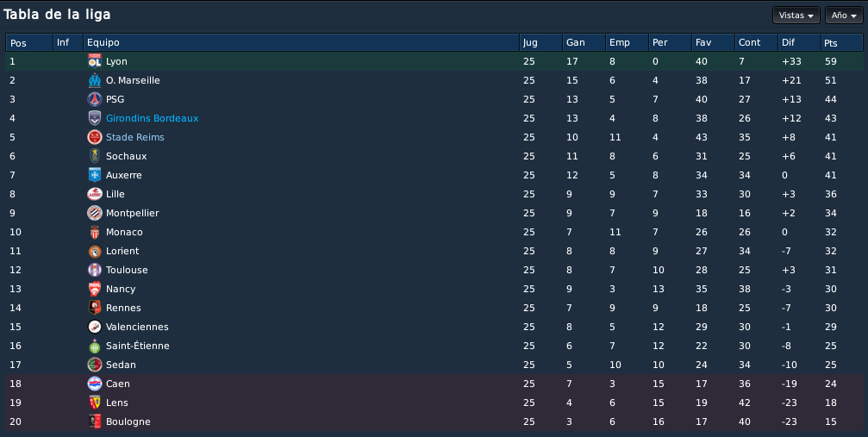
Task: Click the Lyon club crest icon
Action: pos(95,61)
